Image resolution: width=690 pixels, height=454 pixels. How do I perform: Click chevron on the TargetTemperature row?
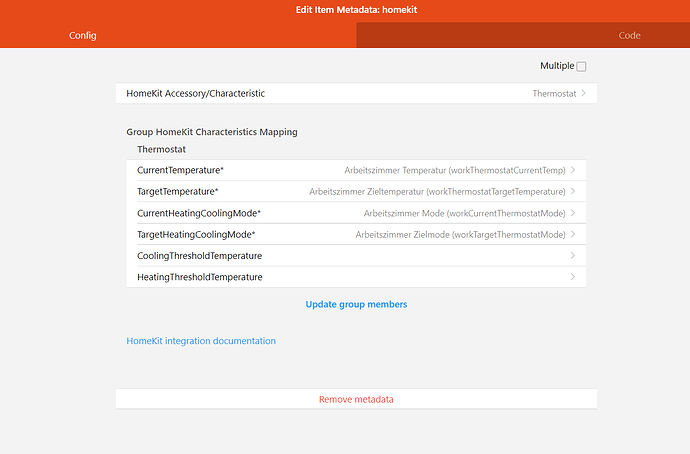573,191
